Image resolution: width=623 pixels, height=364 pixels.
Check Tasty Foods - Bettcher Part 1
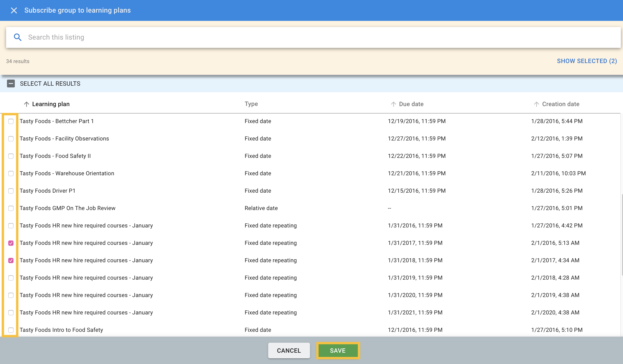click(11, 121)
